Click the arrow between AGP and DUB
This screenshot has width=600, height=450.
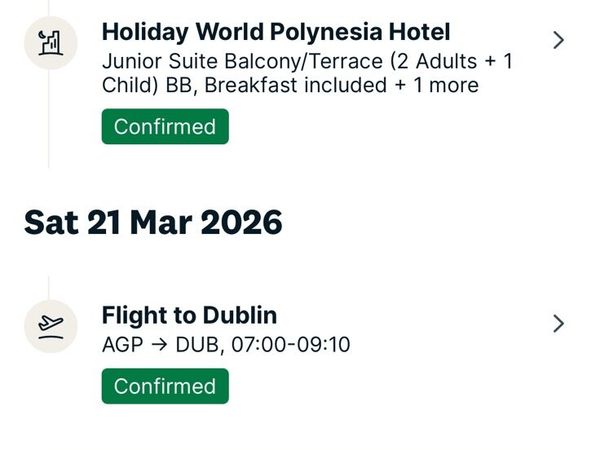pyautogui.click(x=159, y=345)
